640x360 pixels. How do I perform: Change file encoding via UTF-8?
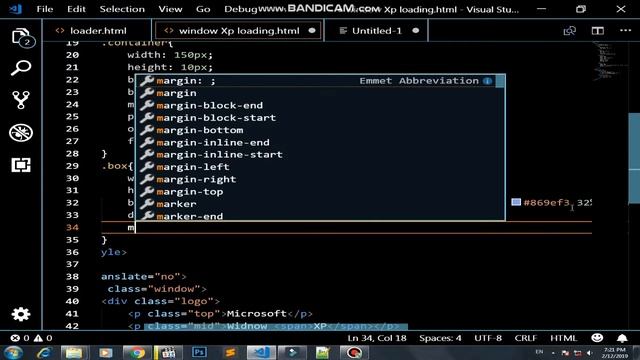tap(488, 338)
